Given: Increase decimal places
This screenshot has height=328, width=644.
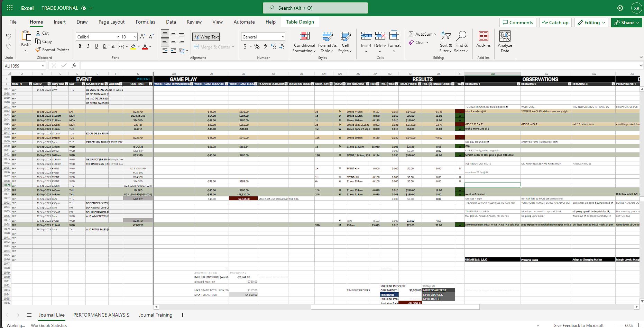Looking at the screenshot, I should 274,46.
